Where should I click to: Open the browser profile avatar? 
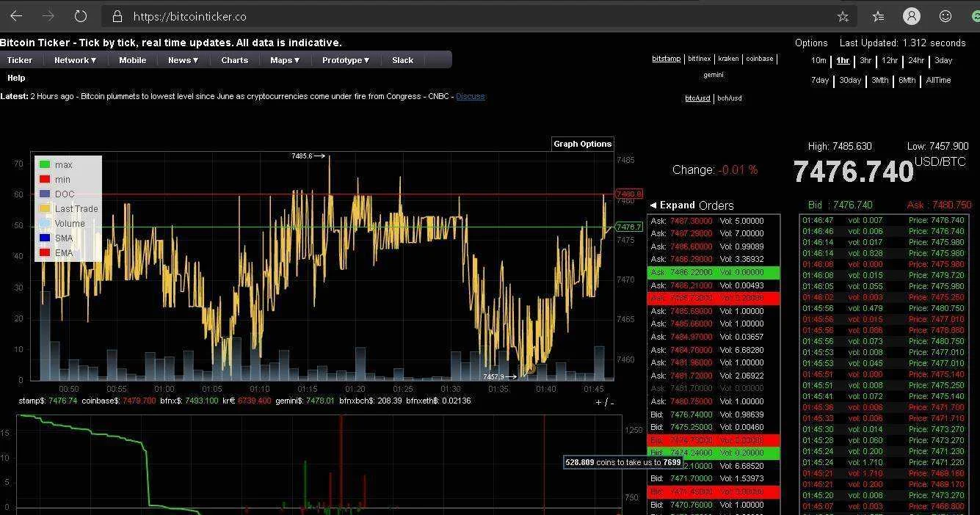tap(912, 16)
